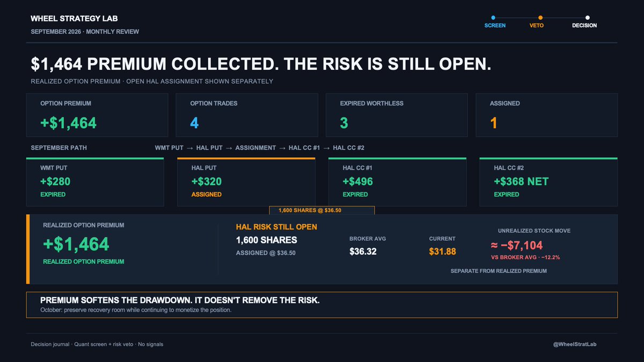Click the HAL RISK STILL OPEN heading
The height and width of the screenshot is (362, 644).
[276, 227]
